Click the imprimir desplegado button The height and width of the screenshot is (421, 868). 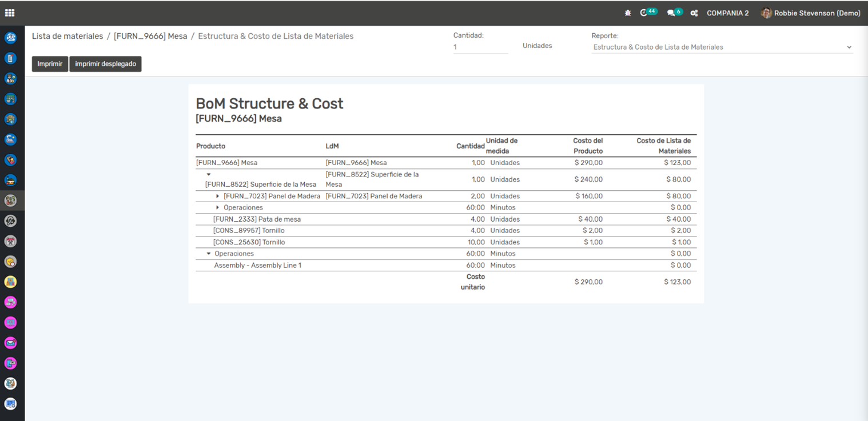click(105, 64)
